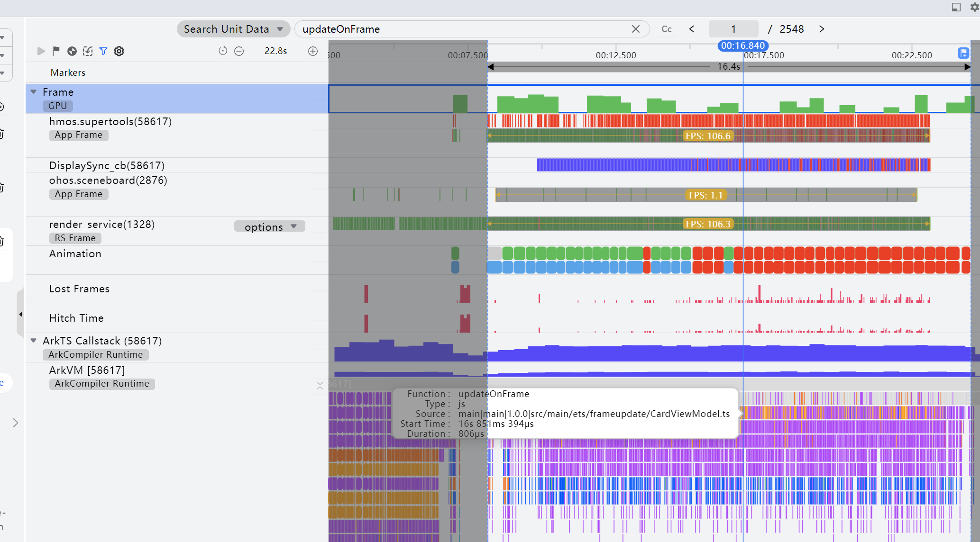Select the Hitch Time lane label
This screenshot has height=542, width=980.
pyautogui.click(x=76, y=318)
